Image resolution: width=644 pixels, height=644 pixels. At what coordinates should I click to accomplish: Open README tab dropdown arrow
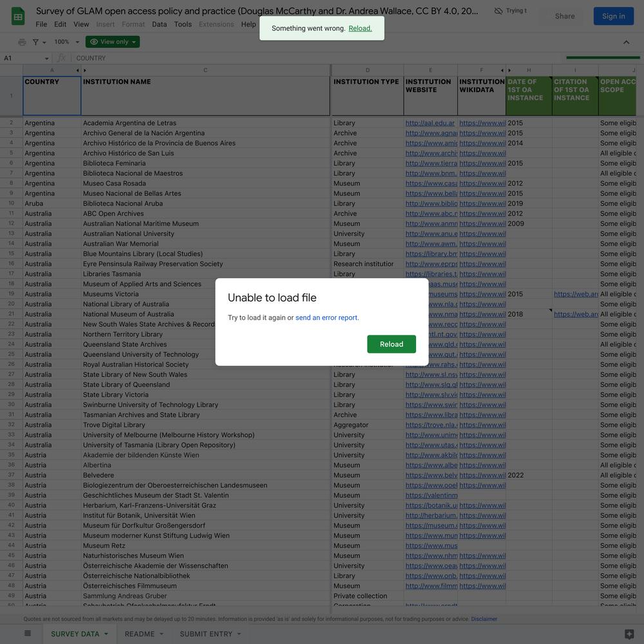(x=162, y=634)
